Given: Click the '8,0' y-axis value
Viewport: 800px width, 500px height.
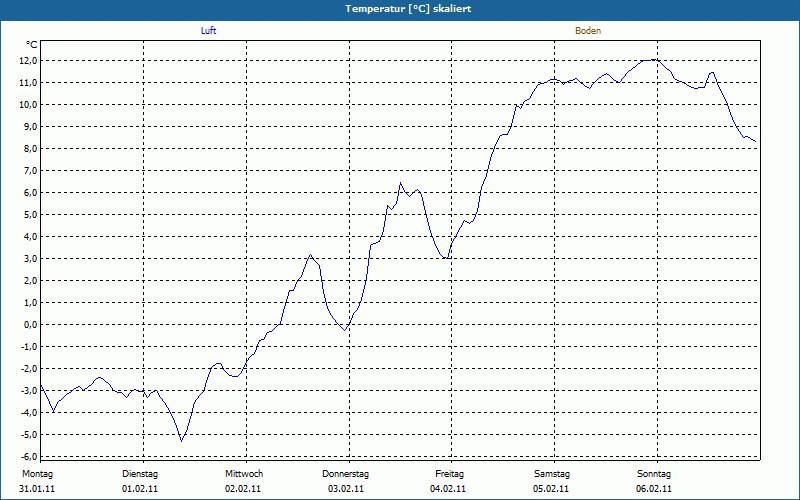Looking at the screenshot, I should 31,148.
